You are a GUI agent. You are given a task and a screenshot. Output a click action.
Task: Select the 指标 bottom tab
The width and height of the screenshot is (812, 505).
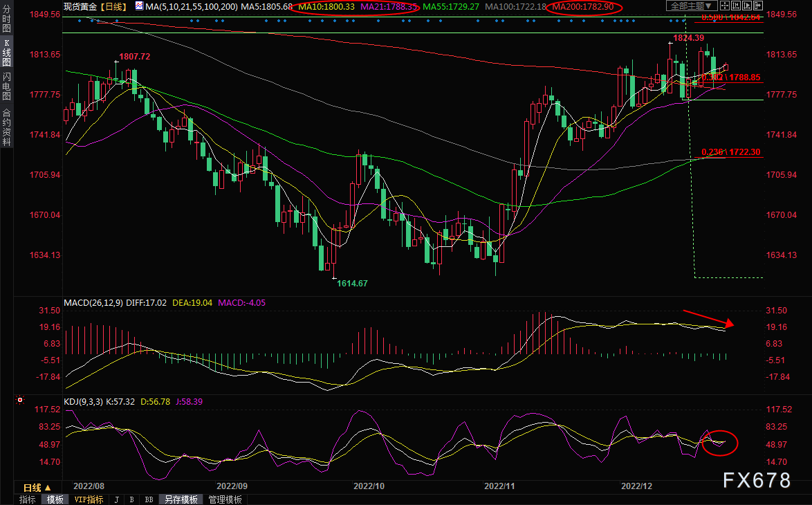pos(28,499)
